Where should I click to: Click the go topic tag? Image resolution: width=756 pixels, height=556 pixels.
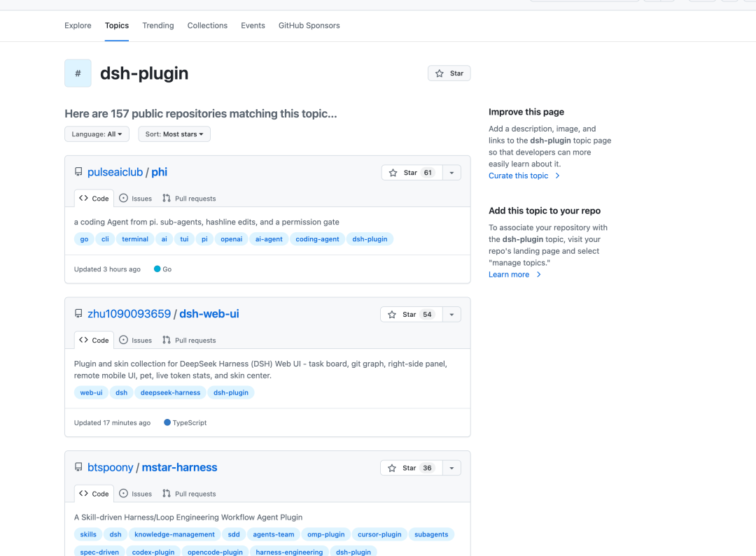pos(85,239)
